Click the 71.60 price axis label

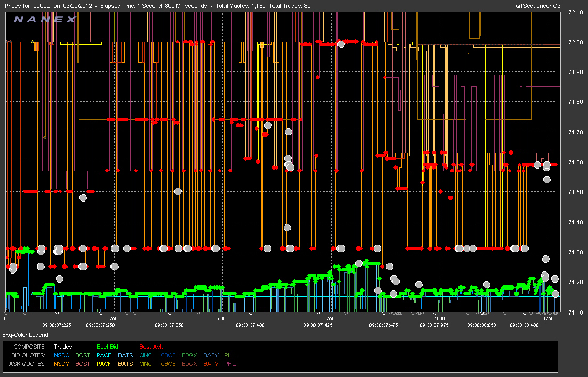pos(576,163)
